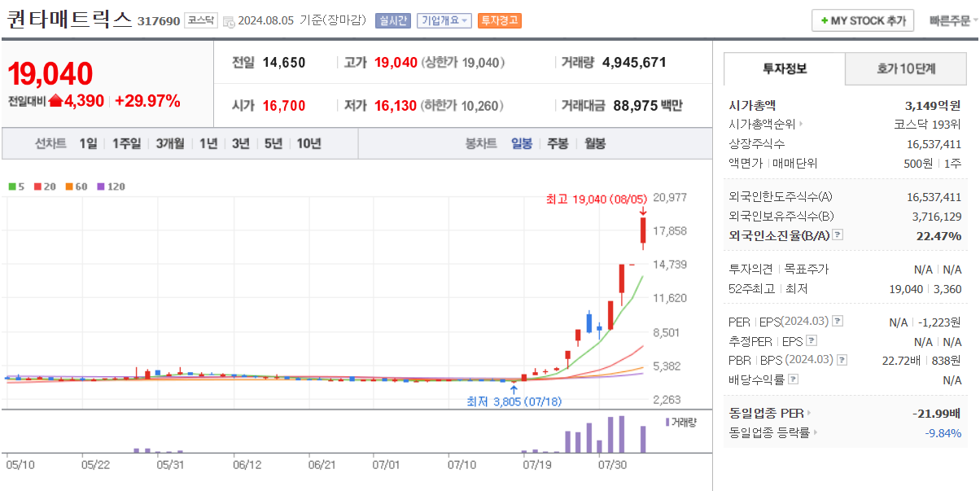This screenshot has height=491, width=980.
Task: Click the 52주최고 label
Action: tap(752, 288)
